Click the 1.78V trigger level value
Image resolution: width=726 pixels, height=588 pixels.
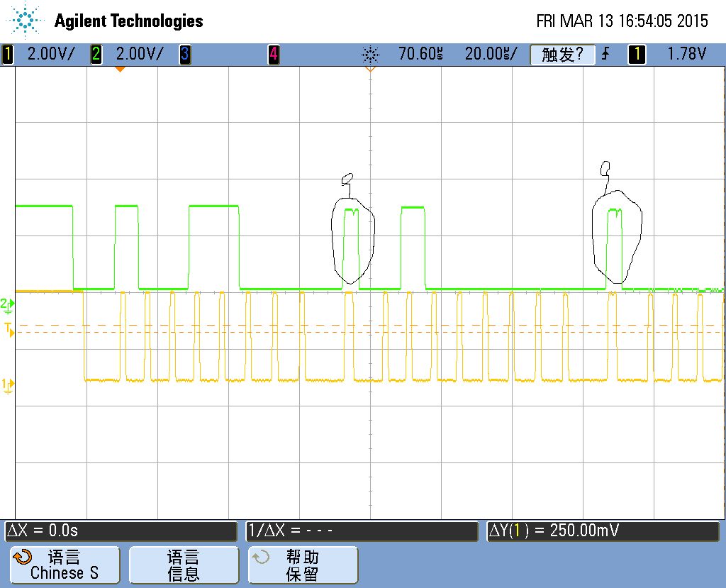pos(686,54)
